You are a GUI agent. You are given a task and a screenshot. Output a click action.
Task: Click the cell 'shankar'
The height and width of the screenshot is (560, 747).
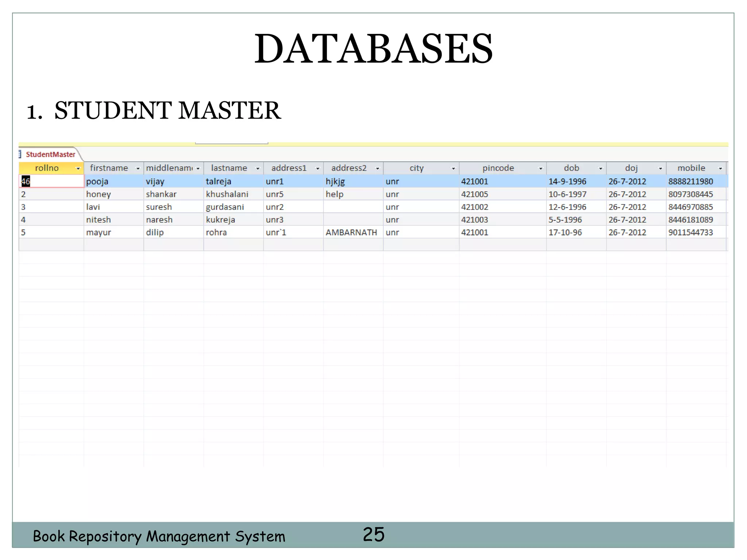pyautogui.click(x=174, y=194)
